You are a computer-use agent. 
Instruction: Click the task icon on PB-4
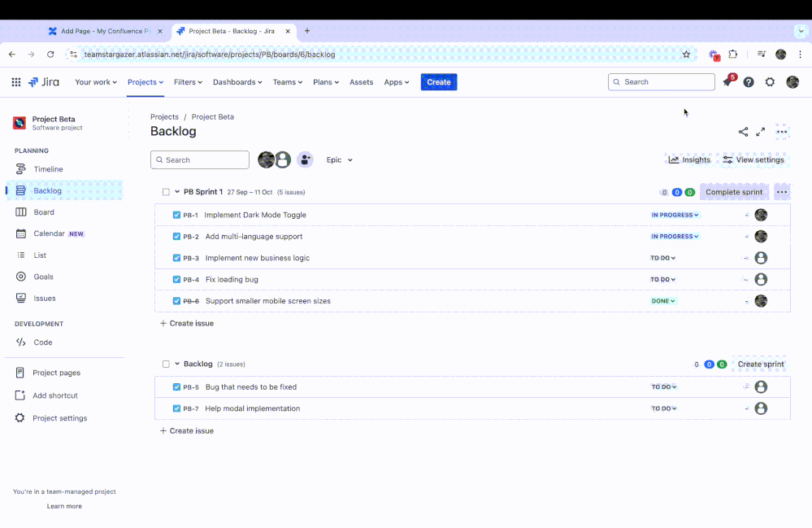(176, 279)
